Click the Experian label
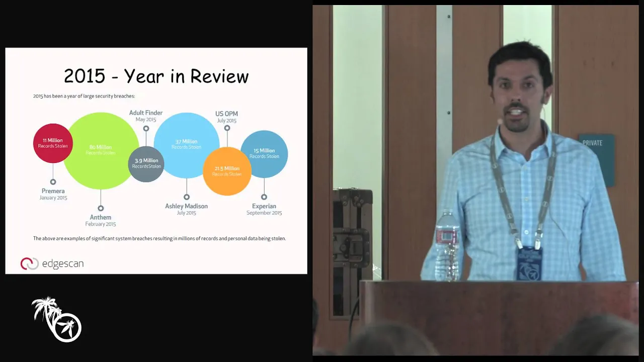This screenshot has width=644, height=362. pos(264,206)
